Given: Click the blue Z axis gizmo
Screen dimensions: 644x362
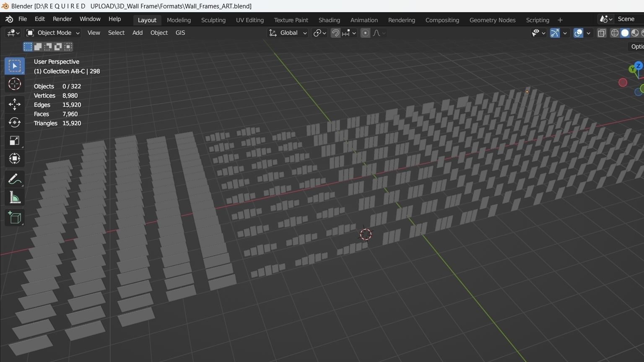Looking at the screenshot, I should [x=639, y=66].
